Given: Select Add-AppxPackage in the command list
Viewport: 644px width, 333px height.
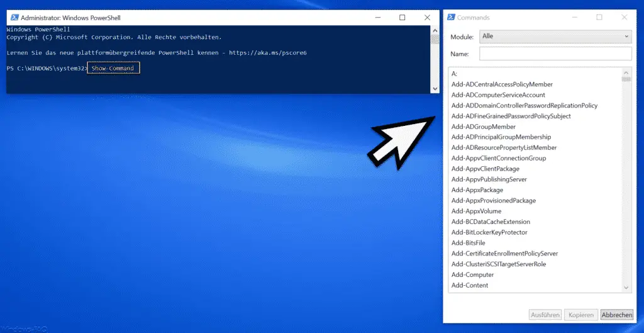Looking at the screenshot, I should coord(477,190).
